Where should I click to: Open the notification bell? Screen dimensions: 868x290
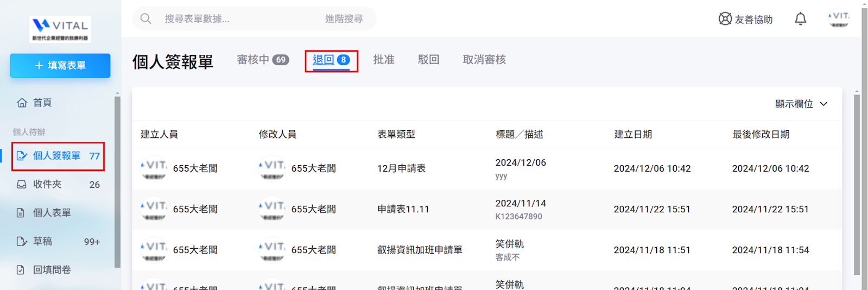(x=800, y=19)
